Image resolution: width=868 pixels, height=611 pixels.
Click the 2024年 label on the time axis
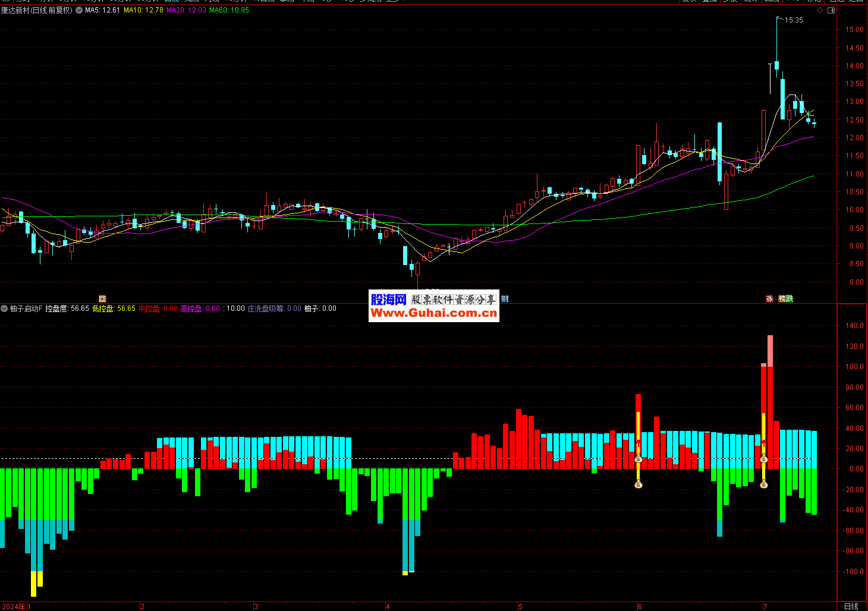[14, 606]
